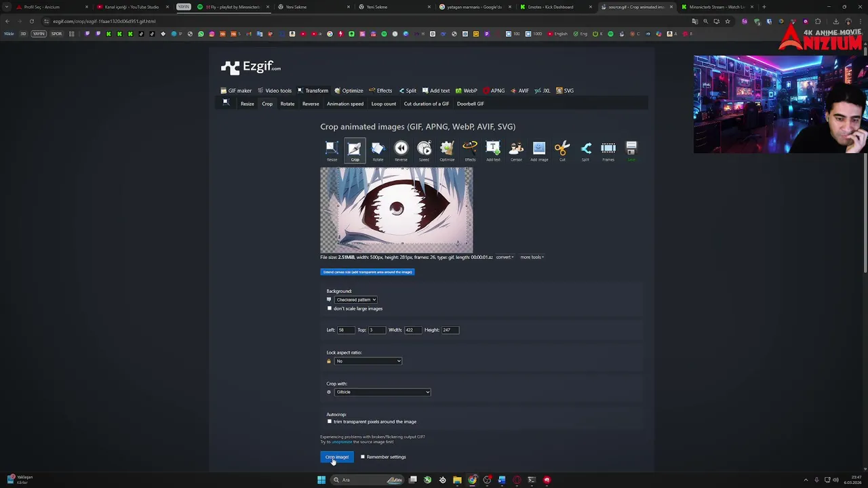The height and width of the screenshot is (488, 868).
Task: Open the Effects tool icon above preview
Action: click(470, 150)
